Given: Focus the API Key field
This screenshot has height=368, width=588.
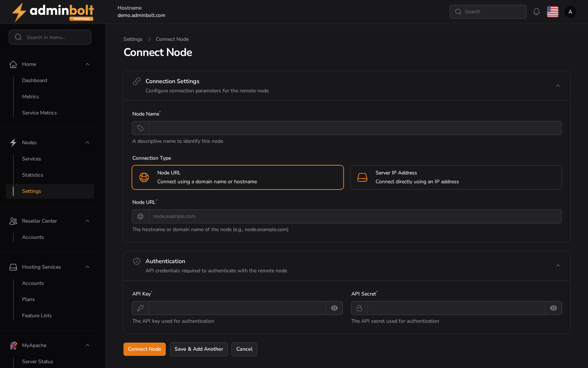Looking at the screenshot, I should pyautogui.click(x=237, y=308).
